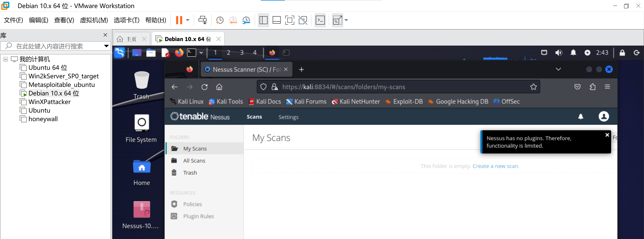Open Kali panel notifications bell
The height and width of the screenshot is (239, 644).
(573, 53)
